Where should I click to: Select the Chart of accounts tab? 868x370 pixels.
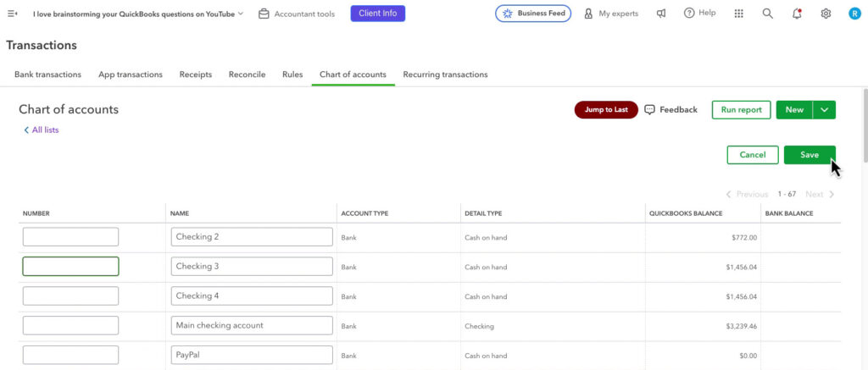click(x=353, y=75)
